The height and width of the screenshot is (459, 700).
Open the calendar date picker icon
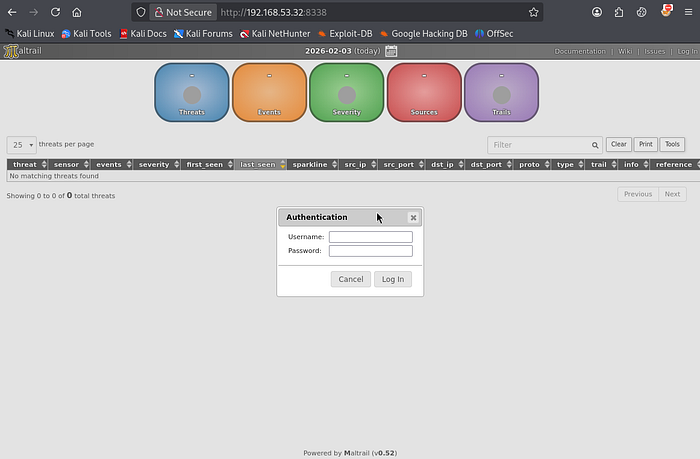click(x=391, y=51)
